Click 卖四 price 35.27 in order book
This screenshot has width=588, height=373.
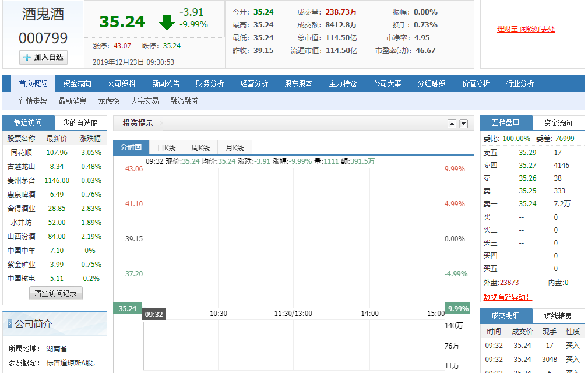[527, 166]
